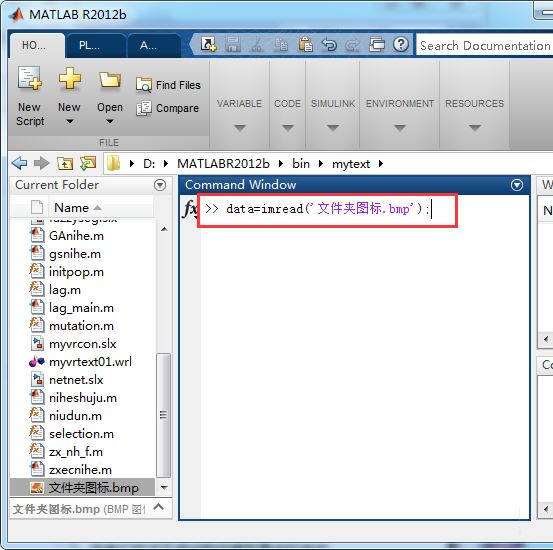Click Compare button
Viewport: 553px width, 550px height.
pyautogui.click(x=168, y=108)
